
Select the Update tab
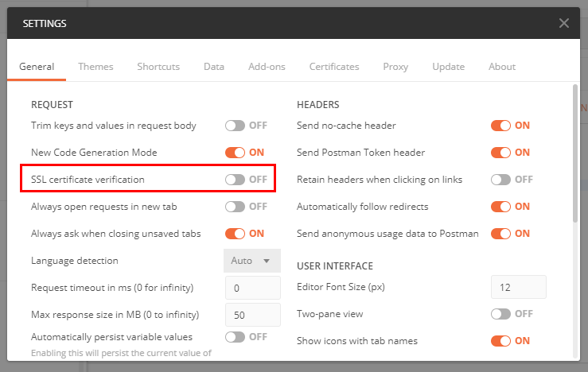448,67
